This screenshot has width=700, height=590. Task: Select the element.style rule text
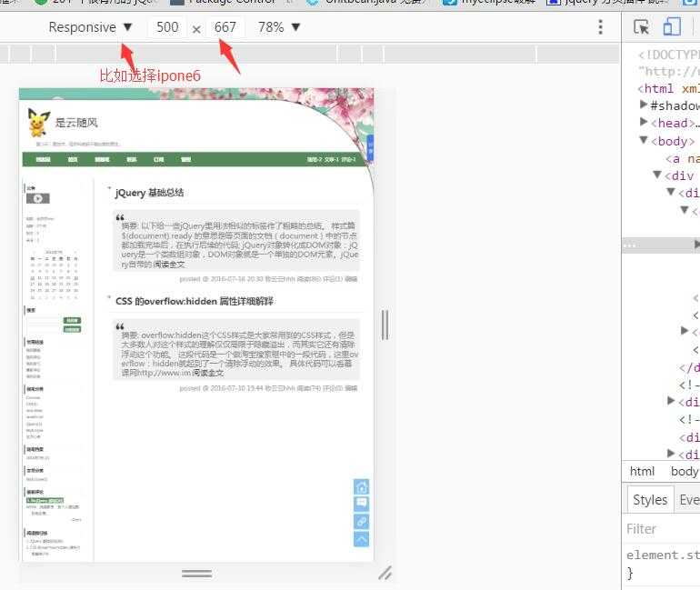click(663, 555)
